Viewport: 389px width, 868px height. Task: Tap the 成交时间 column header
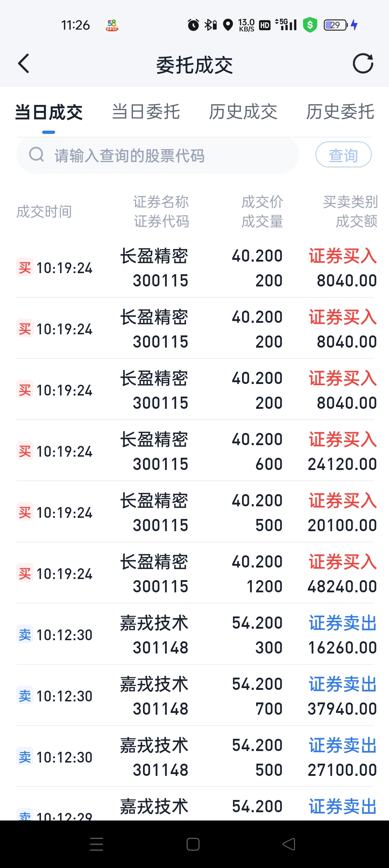pyautogui.click(x=44, y=212)
